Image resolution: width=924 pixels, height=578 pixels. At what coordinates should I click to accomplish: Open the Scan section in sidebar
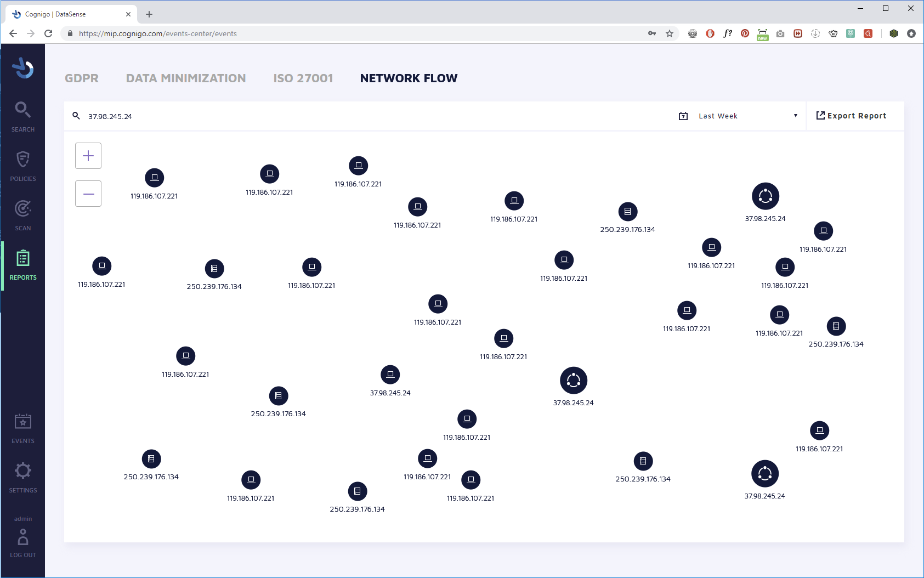click(22, 216)
